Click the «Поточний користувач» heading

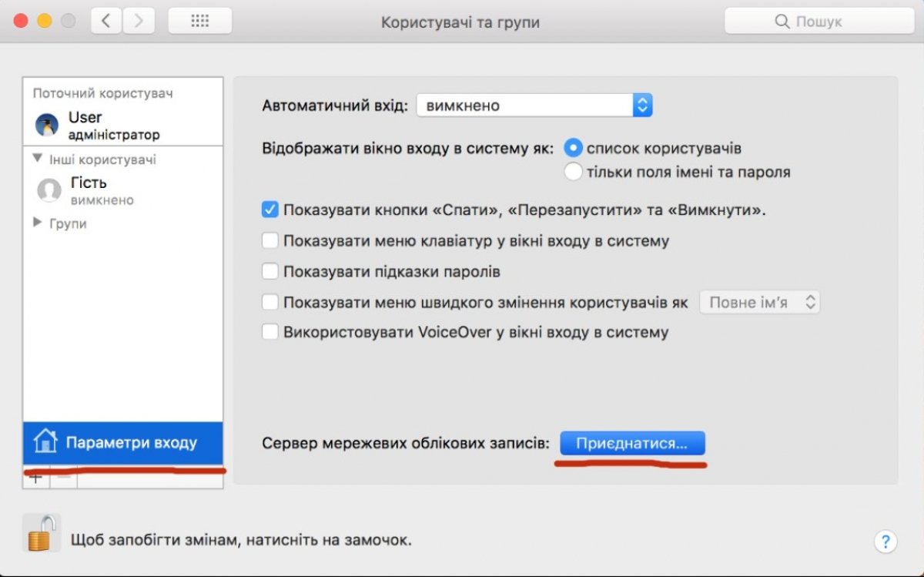click(103, 93)
